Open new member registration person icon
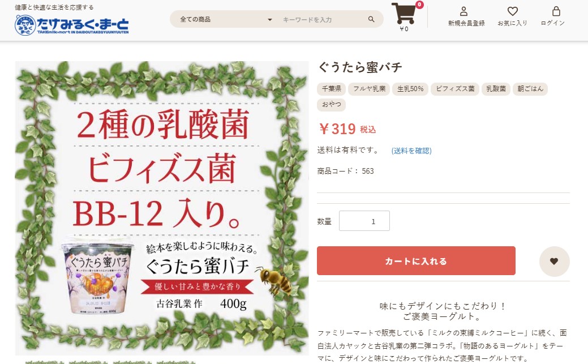This screenshot has width=588, height=364. 463,11
